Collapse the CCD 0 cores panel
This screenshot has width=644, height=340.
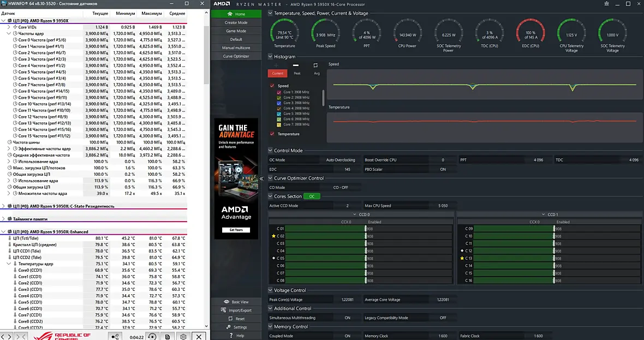(354, 214)
